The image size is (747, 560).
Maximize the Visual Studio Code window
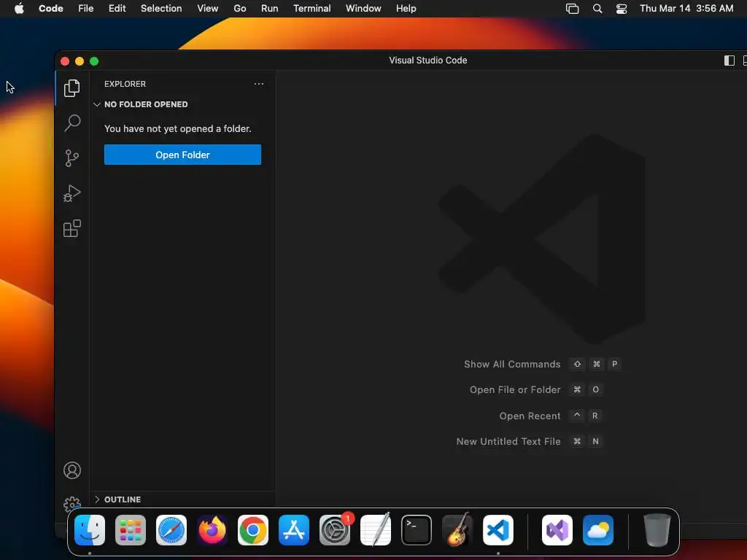click(x=94, y=61)
